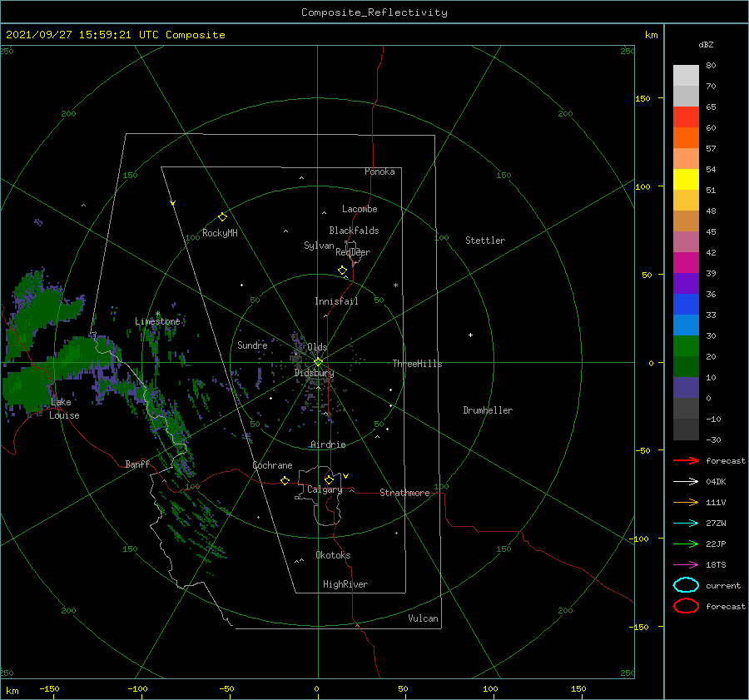Click the Cochrane label
This screenshot has width=749, height=700.
(x=272, y=465)
